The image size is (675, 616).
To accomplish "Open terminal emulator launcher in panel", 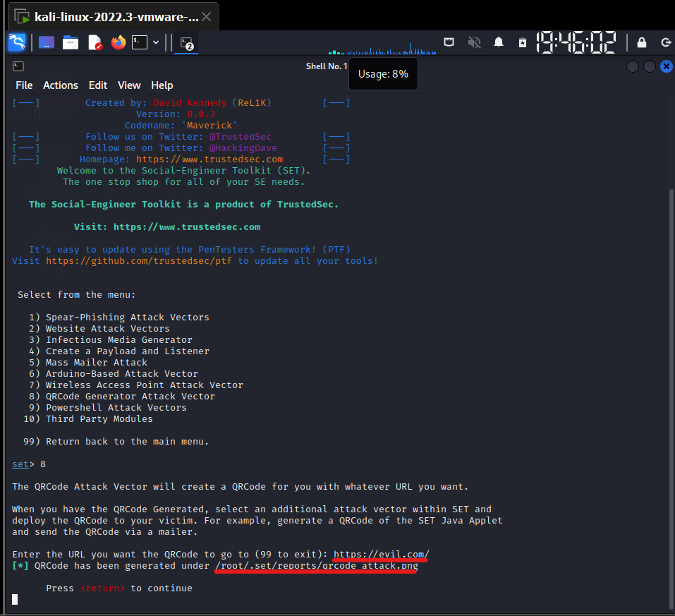I will point(140,42).
